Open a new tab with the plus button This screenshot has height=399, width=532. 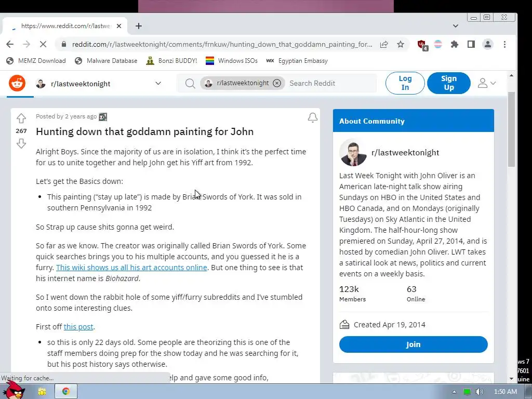tap(138, 26)
